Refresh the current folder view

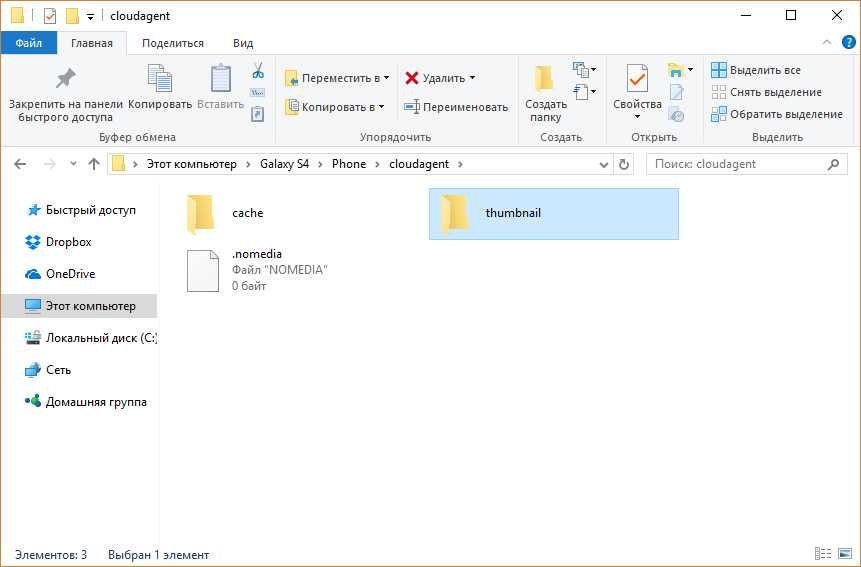coord(625,164)
